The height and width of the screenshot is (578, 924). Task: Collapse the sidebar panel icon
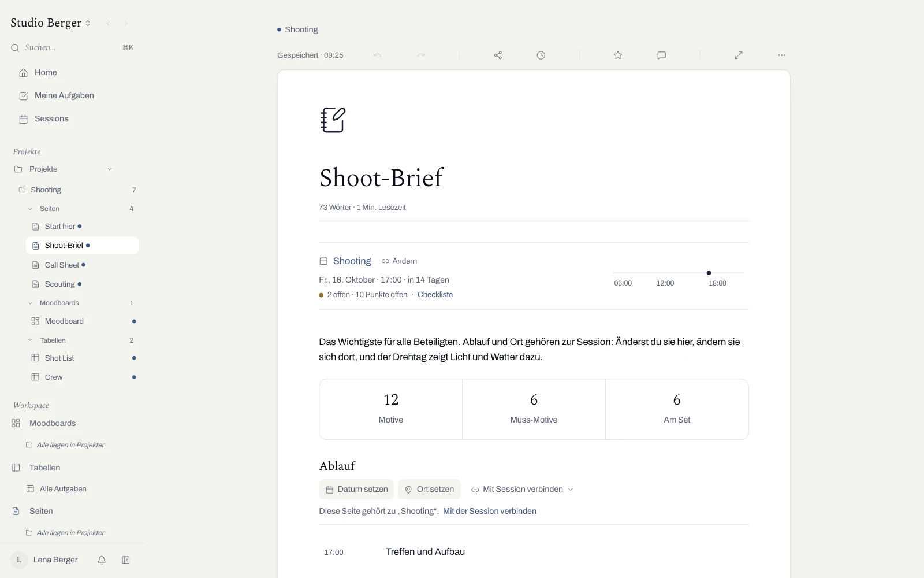126,560
